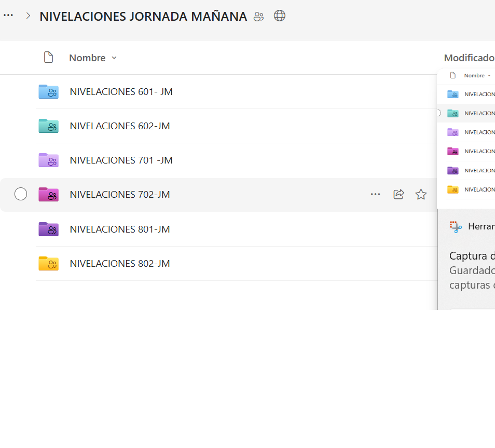Click the yellow folder icon for NIVELACIONES 802-JM
495x448 pixels.
pos(48,263)
